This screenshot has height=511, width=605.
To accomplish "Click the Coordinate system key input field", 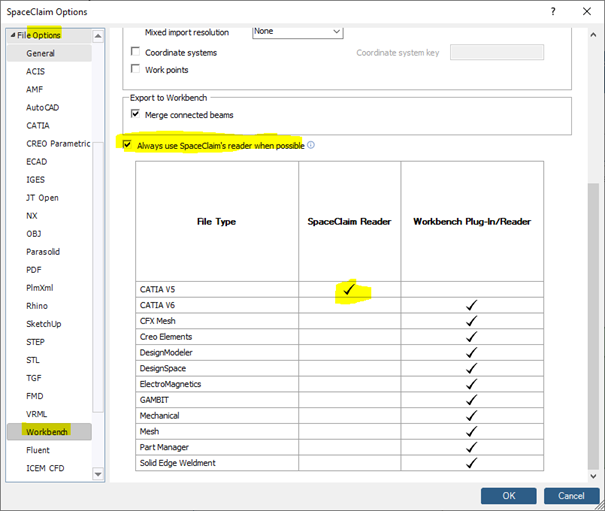I will point(496,52).
